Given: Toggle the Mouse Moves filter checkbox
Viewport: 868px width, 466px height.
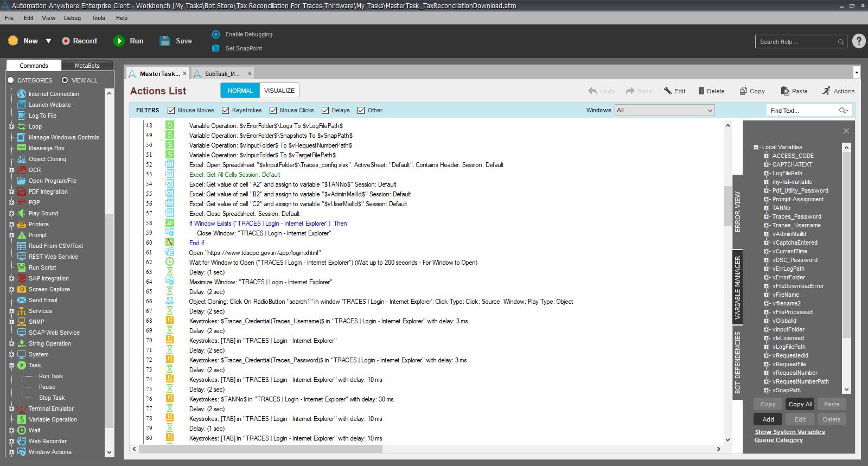Looking at the screenshot, I should [171, 110].
